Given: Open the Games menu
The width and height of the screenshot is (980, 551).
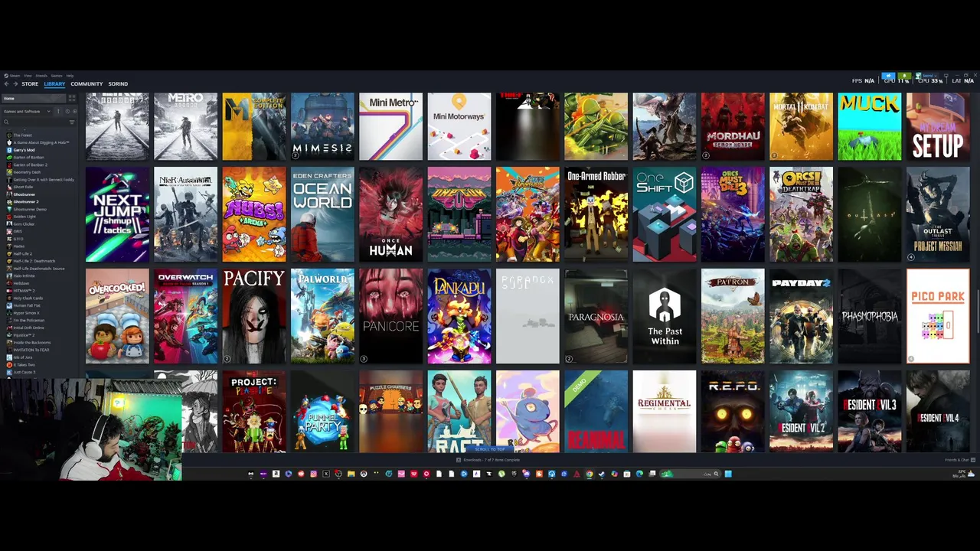Looking at the screenshot, I should 57,76.
